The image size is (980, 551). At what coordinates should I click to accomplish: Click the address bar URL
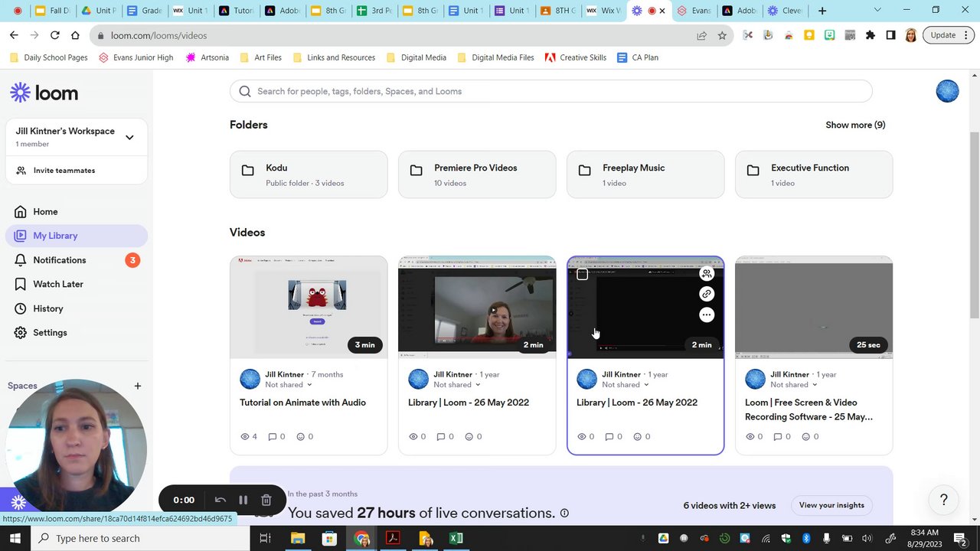point(158,35)
